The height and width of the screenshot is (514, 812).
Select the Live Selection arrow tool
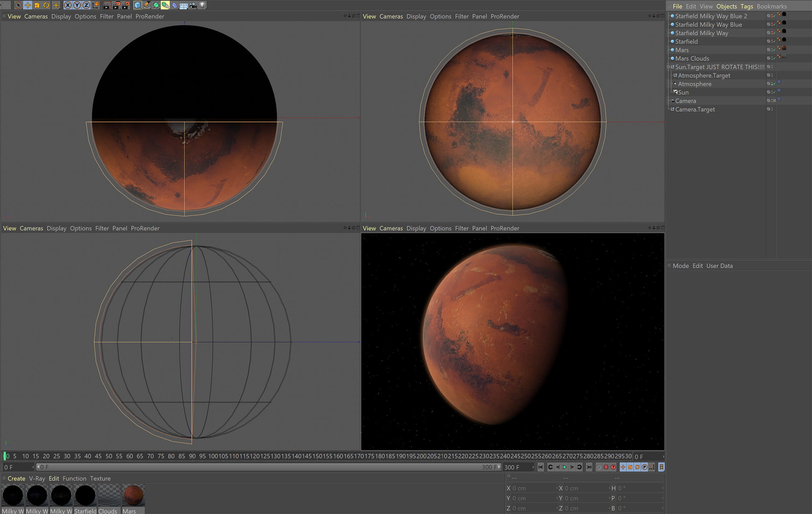[18, 5]
